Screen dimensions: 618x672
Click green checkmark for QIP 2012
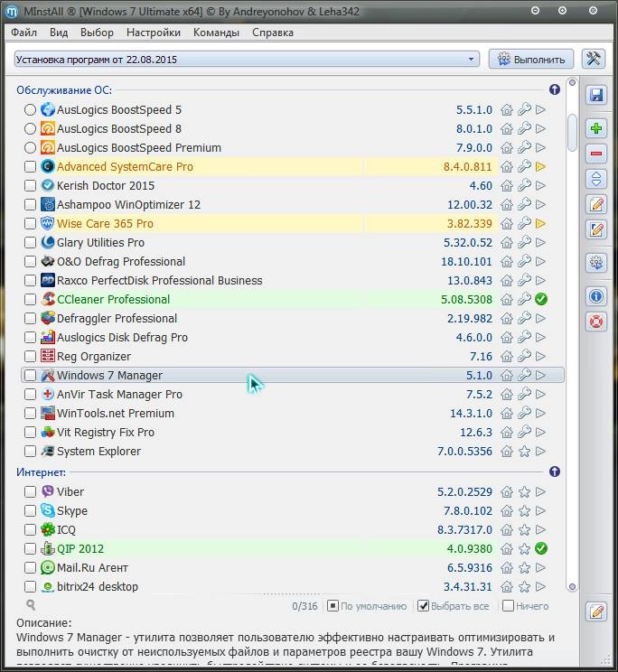[541, 548]
